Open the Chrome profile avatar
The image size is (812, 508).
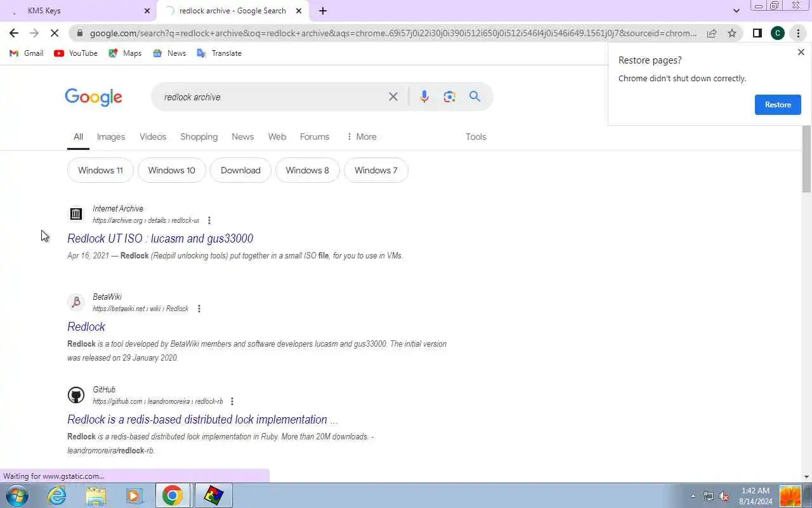pyautogui.click(x=778, y=33)
